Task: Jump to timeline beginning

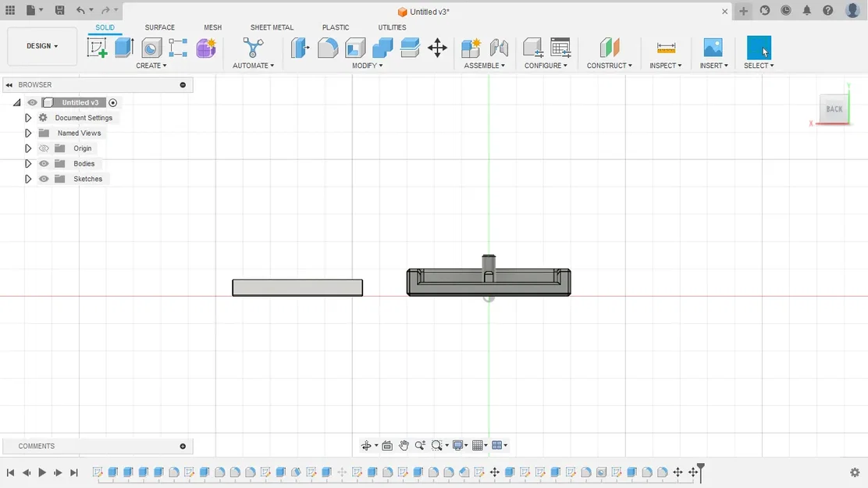Action: [x=10, y=472]
